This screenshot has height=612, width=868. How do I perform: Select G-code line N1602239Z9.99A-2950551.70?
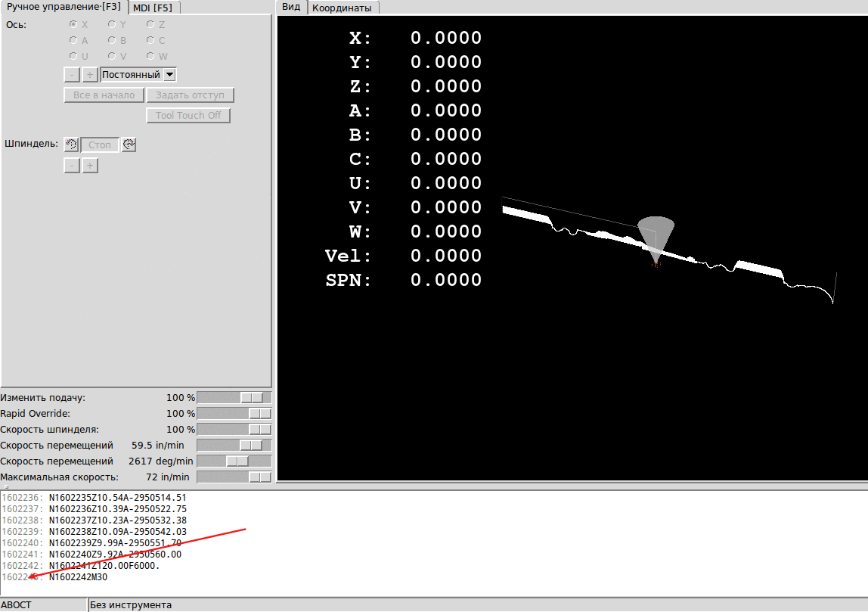(115, 542)
